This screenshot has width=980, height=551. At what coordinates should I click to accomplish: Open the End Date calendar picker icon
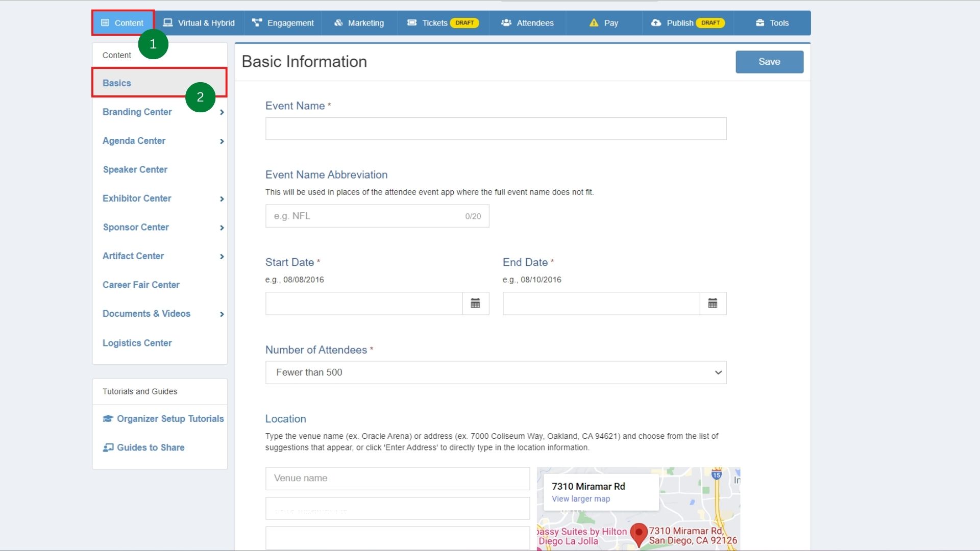[x=713, y=304]
